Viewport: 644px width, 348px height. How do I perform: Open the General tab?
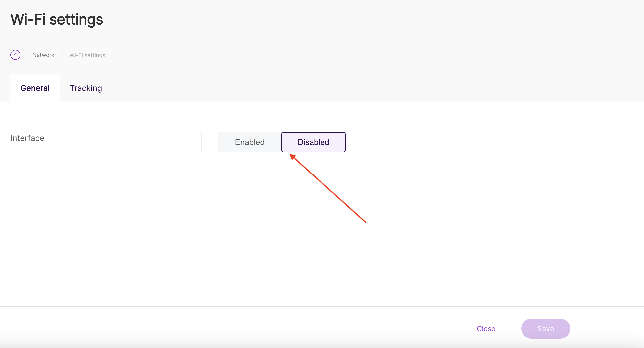(x=35, y=88)
